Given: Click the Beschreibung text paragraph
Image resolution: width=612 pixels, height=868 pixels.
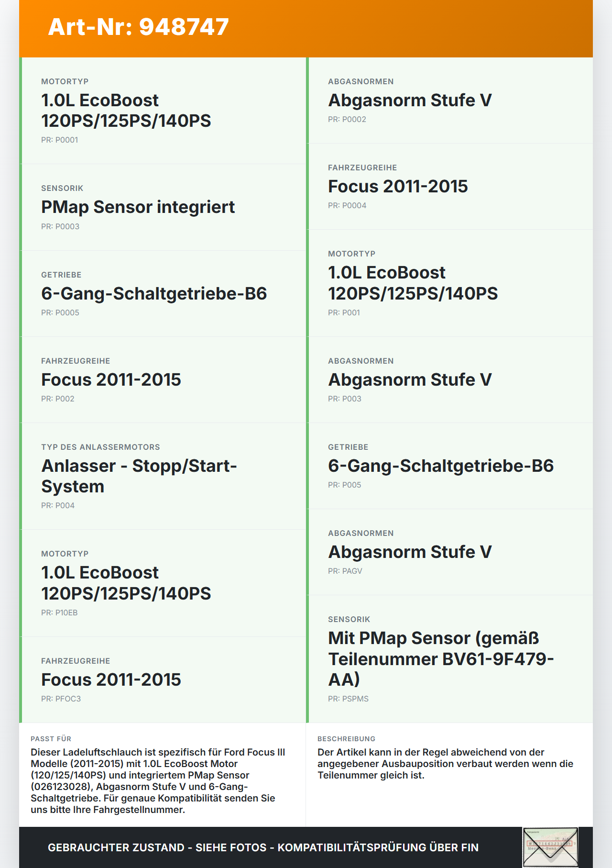Looking at the screenshot, I should [446, 764].
